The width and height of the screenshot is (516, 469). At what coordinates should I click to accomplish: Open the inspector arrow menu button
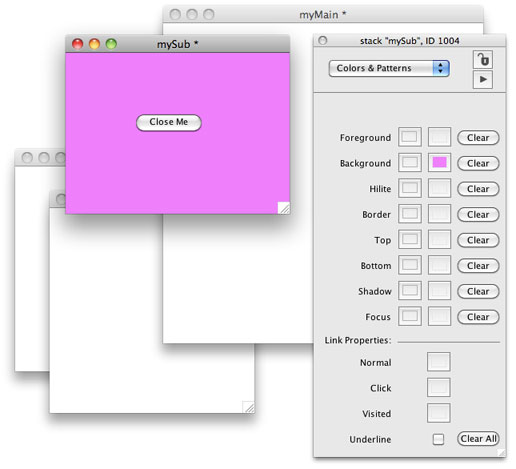483,79
